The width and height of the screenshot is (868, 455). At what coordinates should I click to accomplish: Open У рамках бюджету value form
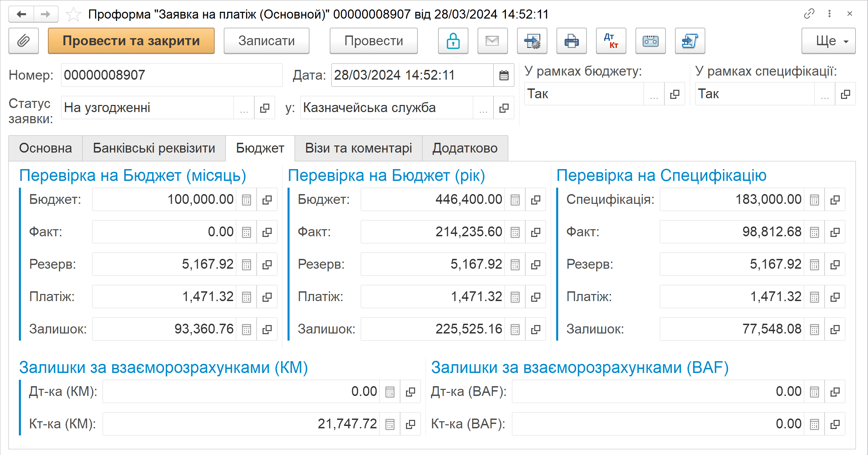(675, 94)
